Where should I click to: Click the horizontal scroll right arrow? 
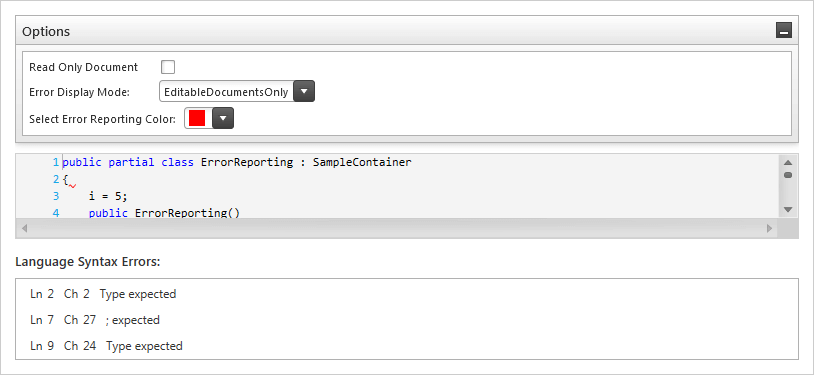pyautogui.click(x=769, y=228)
